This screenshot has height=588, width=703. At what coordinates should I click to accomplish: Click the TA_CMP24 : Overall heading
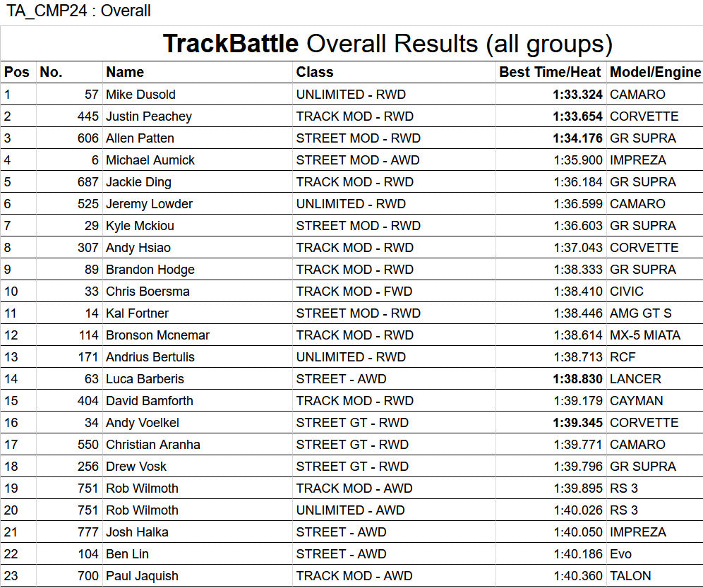click(78, 11)
